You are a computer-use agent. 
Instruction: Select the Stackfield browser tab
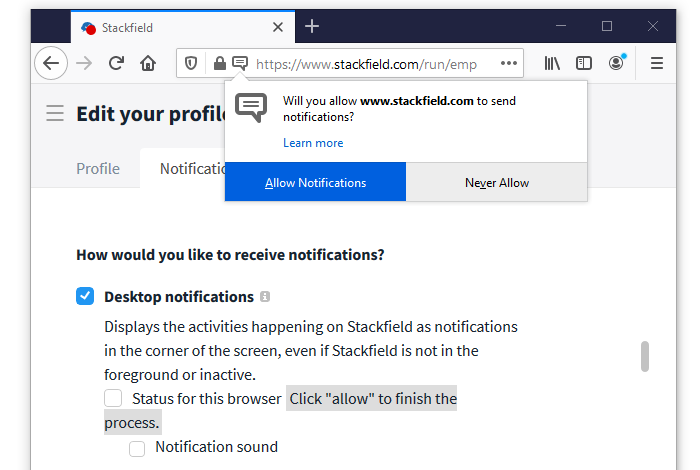[183, 27]
